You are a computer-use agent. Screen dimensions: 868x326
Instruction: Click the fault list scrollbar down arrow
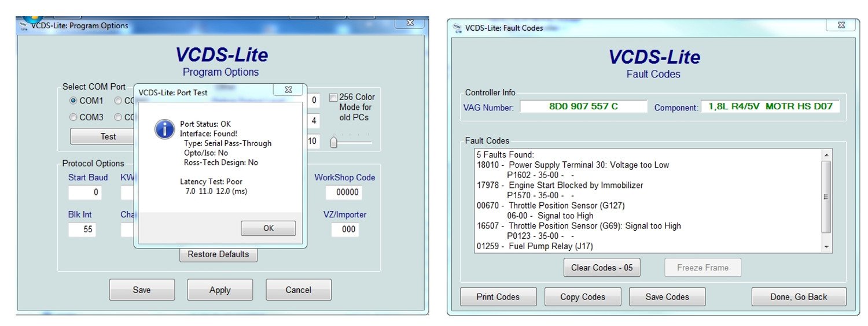coord(826,247)
